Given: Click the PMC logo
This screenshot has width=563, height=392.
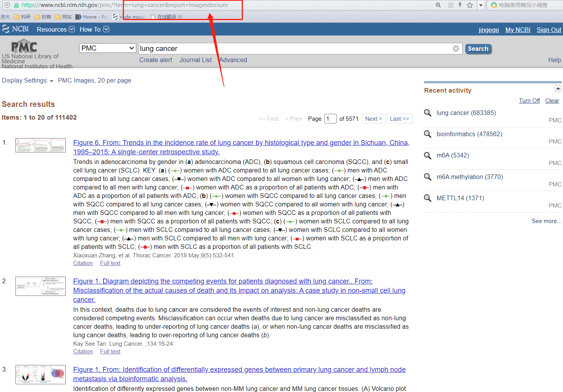Looking at the screenshot, I should [x=24, y=46].
